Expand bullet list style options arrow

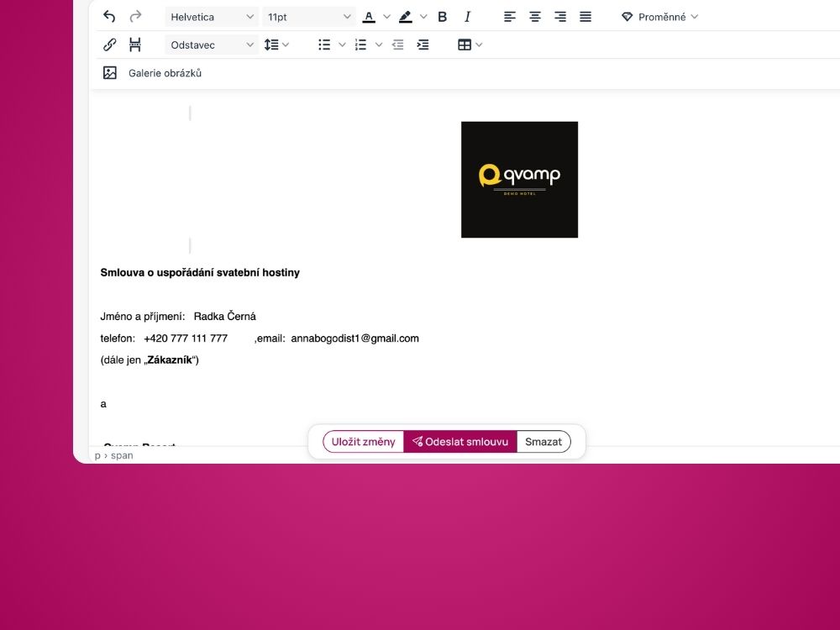coord(343,45)
